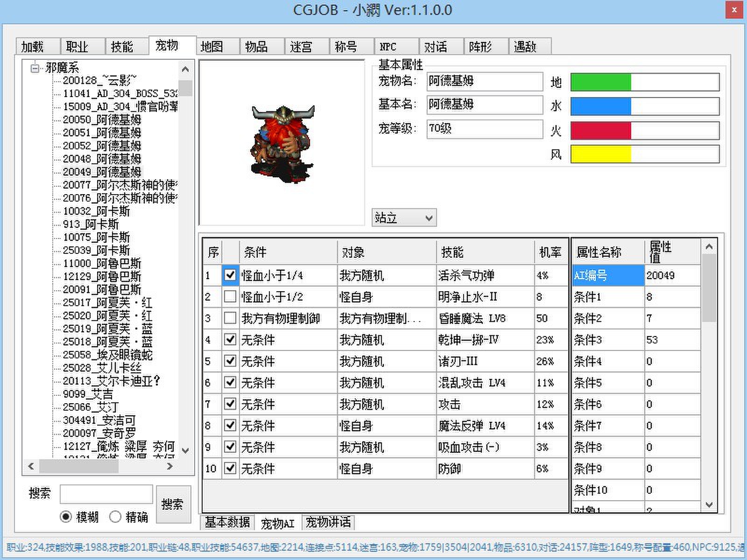The height and width of the screenshot is (560, 747).
Task: Collapse the 邪魔系 tree node
Action: pyautogui.click(x=35, y=68)
